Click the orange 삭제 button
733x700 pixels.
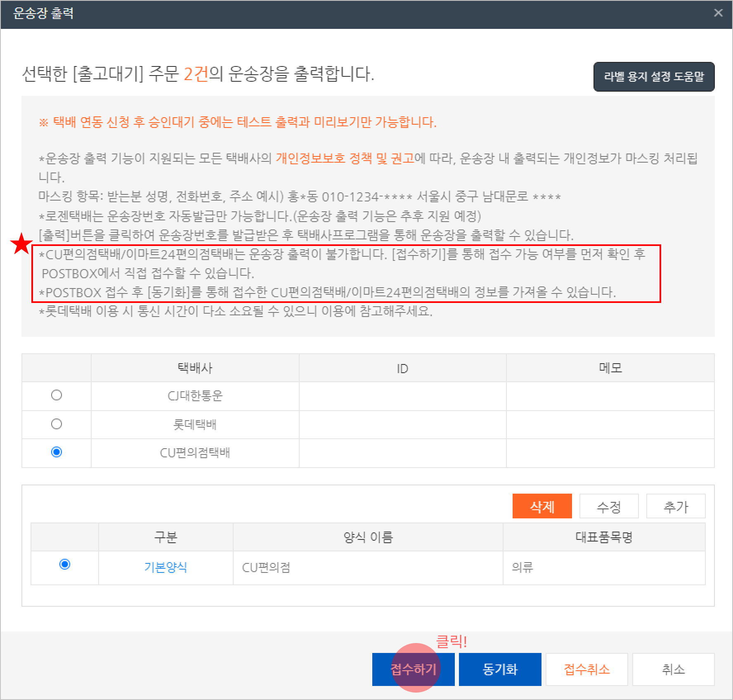click(542, 506)
